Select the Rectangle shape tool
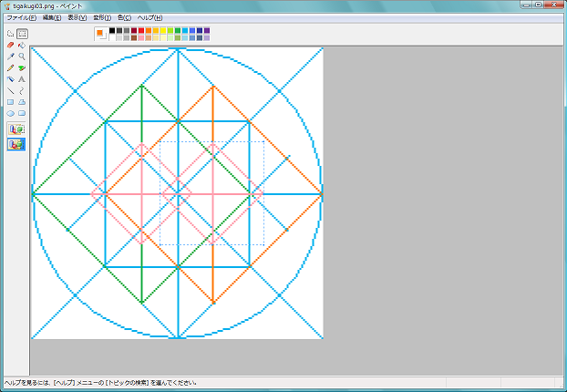Image resolution: width=567 pixels, height=392 pixels. [x=11, y=102]
